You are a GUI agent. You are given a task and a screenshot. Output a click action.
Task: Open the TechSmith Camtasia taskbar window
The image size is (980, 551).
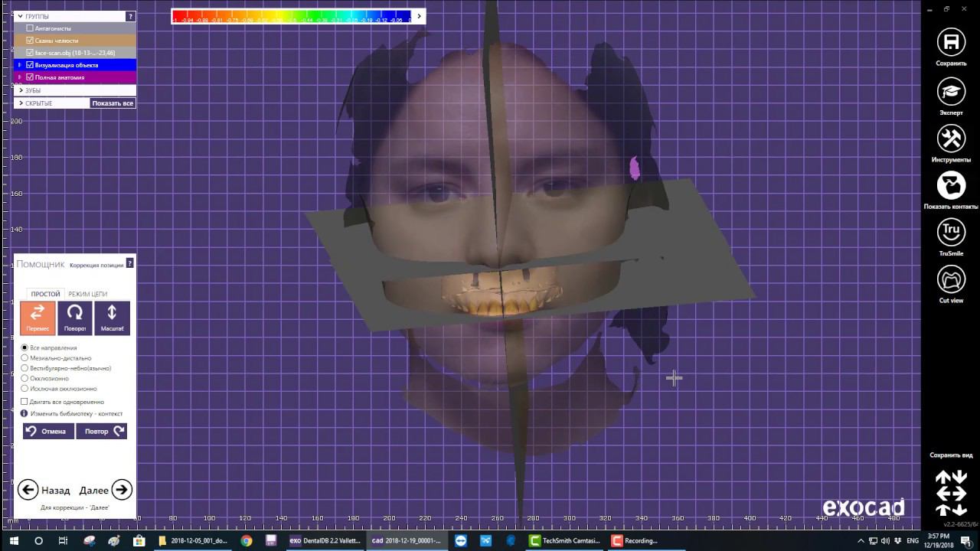pyautogui.click(x=563, y=540)
